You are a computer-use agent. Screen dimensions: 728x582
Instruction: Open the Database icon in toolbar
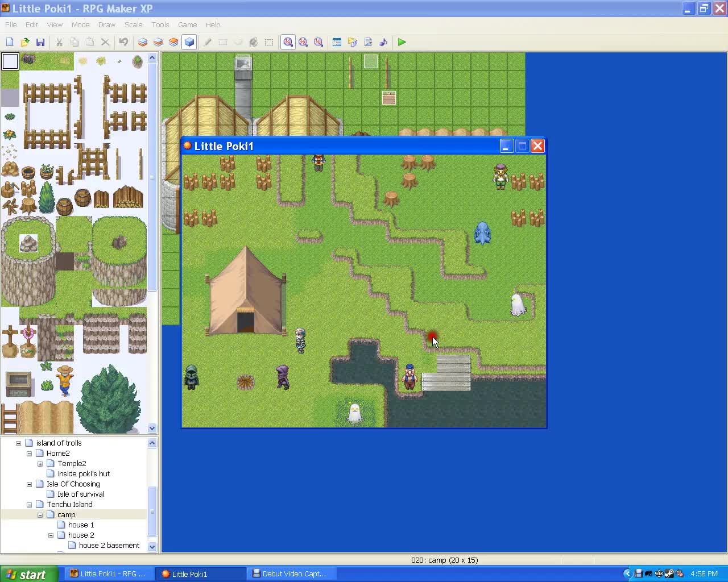337,42
